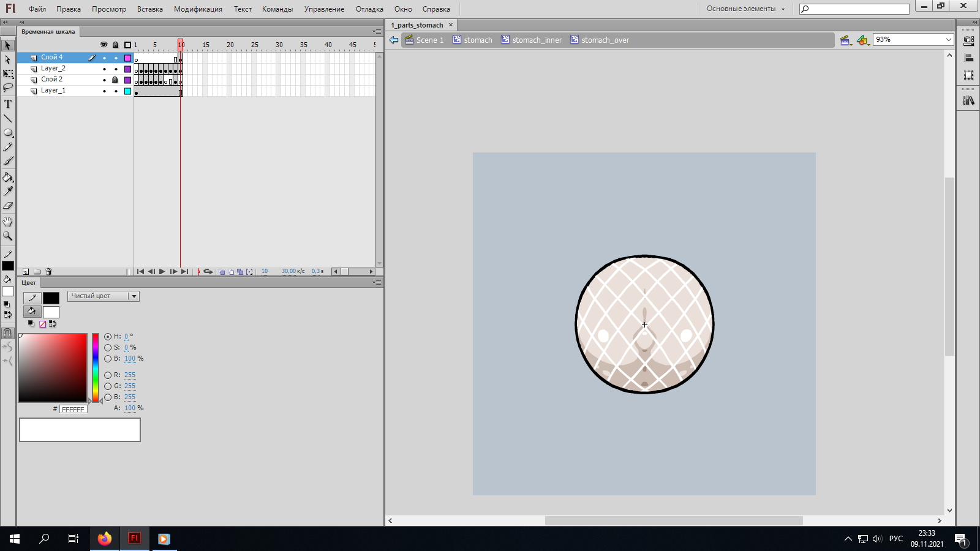The width and height of the screenshot is (980, 551).
Task: Delete layer with trash icon
Action: (x=49, y=272)
